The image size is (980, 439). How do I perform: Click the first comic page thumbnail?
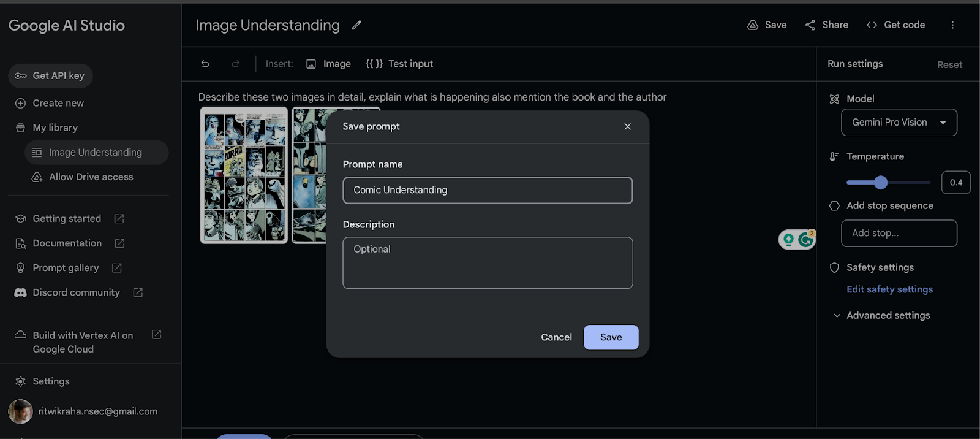(244, 175)
